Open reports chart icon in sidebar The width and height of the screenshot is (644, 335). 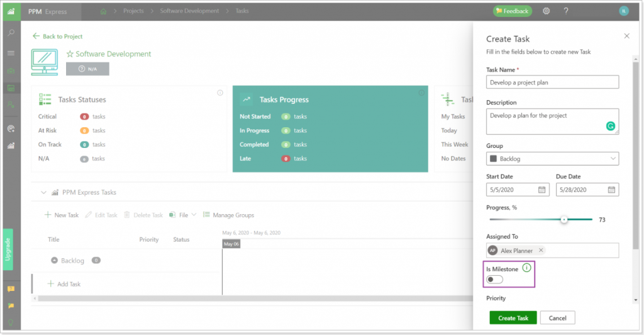11,145
